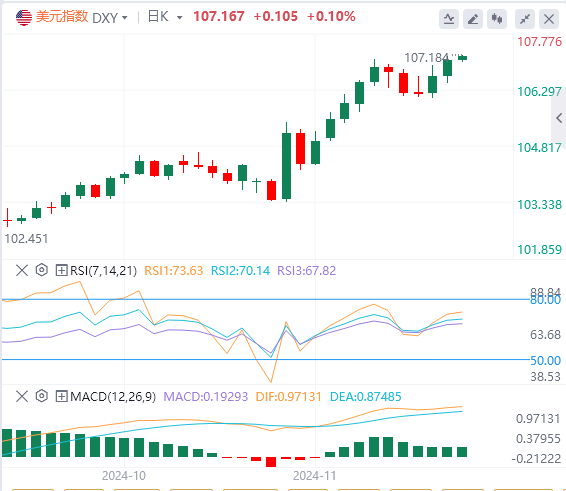Remove the MACD indicator panel
Screen dimensions: 566x491
point(22,396)
